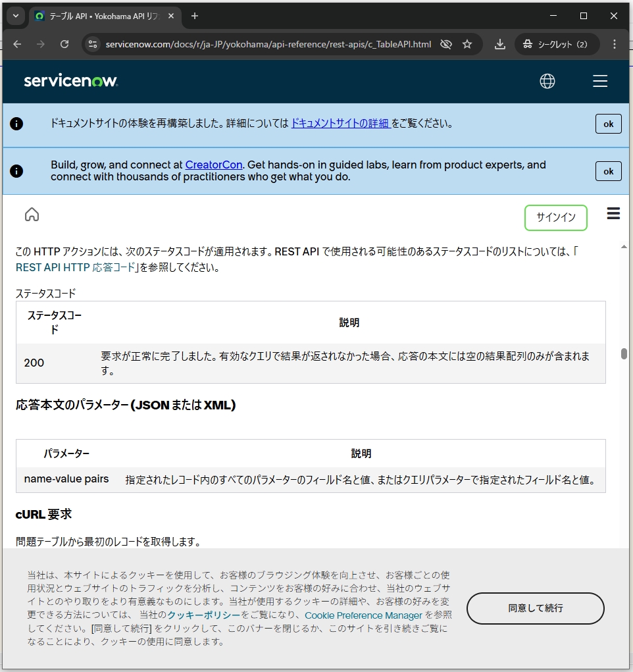
Task: Click the サインイン button
Action: click(556, 218)
